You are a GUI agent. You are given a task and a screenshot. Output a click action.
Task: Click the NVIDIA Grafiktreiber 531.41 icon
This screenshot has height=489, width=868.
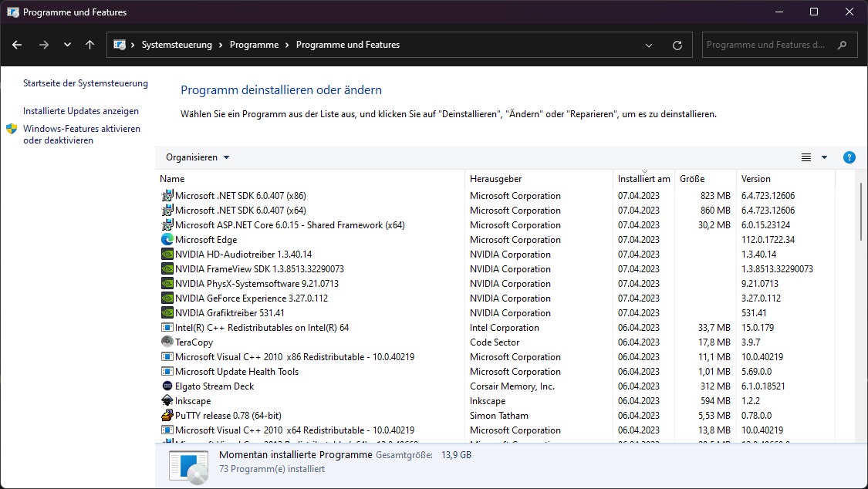click(167, 312)
